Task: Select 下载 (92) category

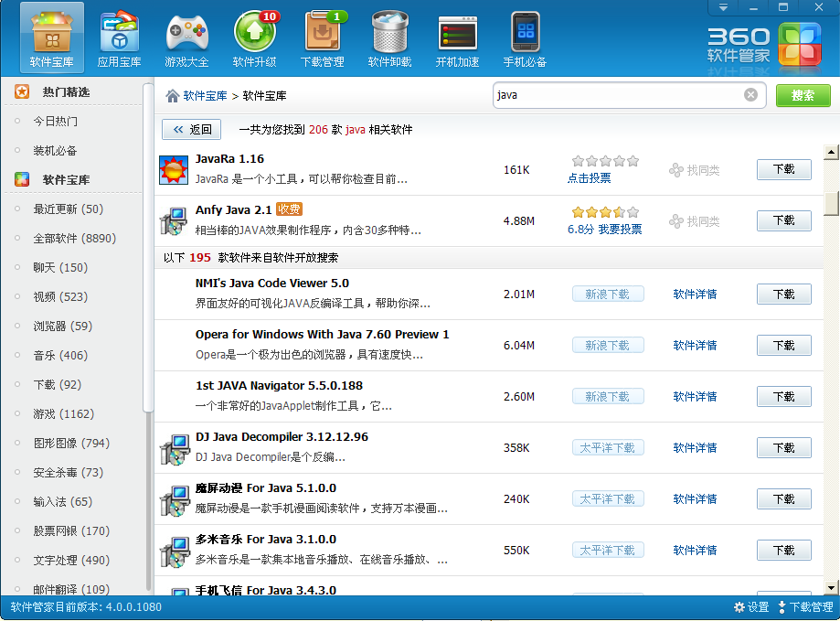Action: point(58,385)
